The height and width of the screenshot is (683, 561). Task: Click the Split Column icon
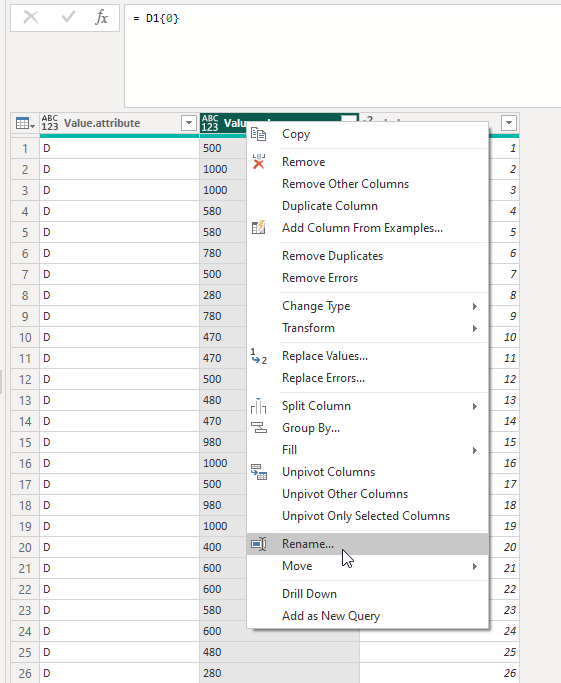point(258,406)
